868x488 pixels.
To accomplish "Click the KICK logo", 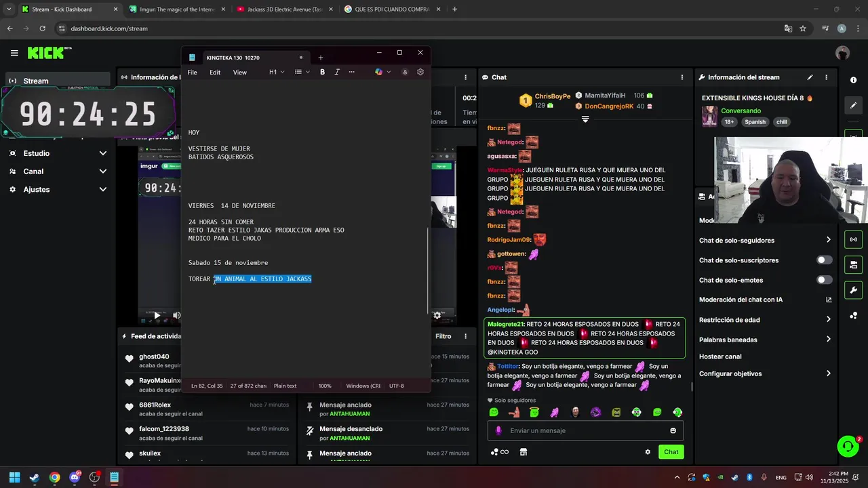I will (49, 53).
